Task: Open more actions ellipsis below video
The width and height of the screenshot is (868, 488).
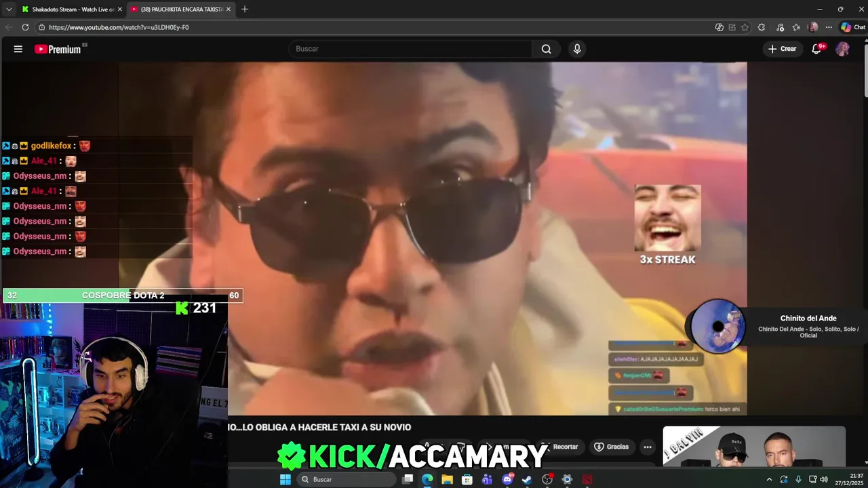Action: point(648,447)
